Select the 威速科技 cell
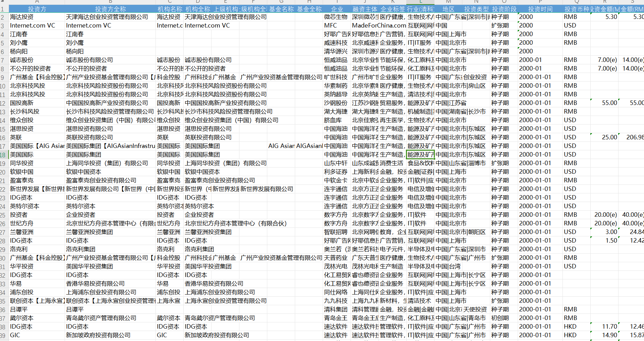This screenshot has height=341, width=644. (x=337, y=43)
